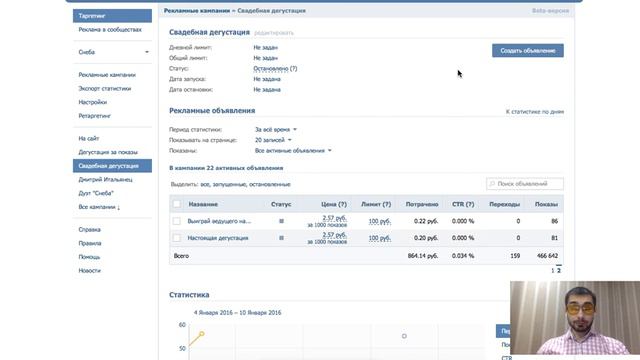The height and width of the screenshot is (360, 640).
Task: Click Рекламные кампании breadcrumb link
Action: 197,11
